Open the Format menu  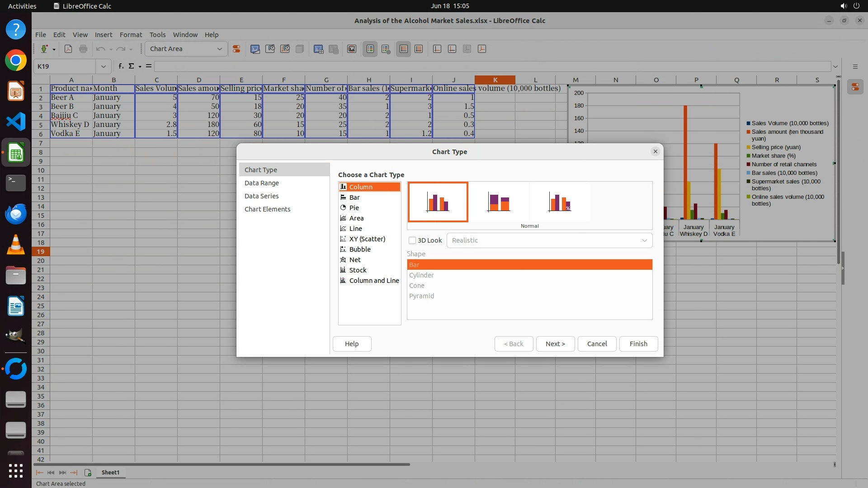pos(131,34)
